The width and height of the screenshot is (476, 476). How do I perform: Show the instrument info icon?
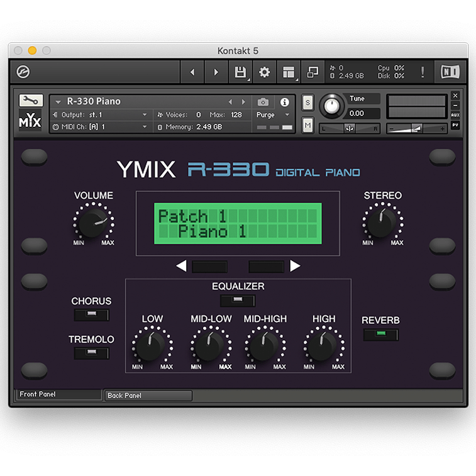pyautogui.click(x=284, y=102)
